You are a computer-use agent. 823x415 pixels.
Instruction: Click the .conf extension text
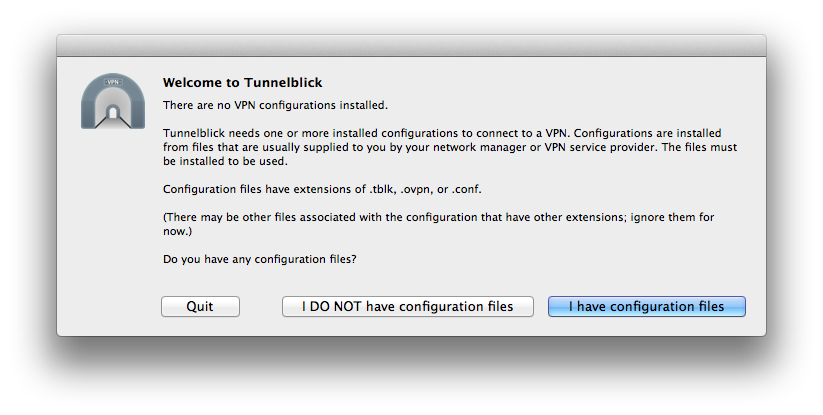coord(466,189)
